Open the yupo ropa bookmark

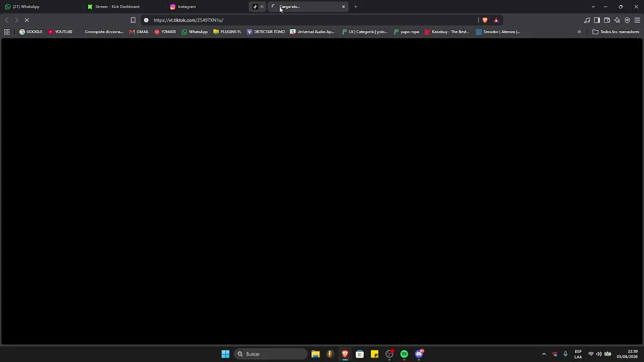coord(407,32)
